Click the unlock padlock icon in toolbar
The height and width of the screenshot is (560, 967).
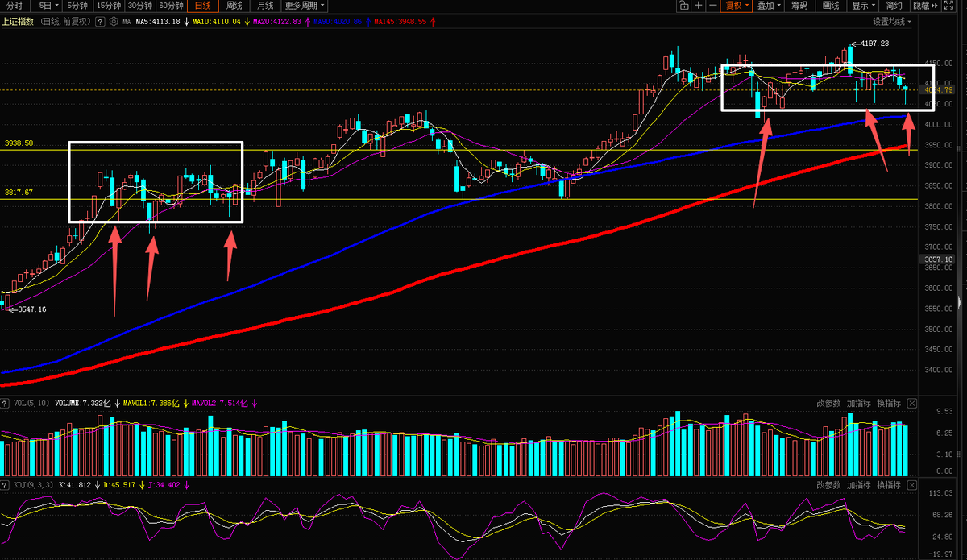[x=683, y=6]
